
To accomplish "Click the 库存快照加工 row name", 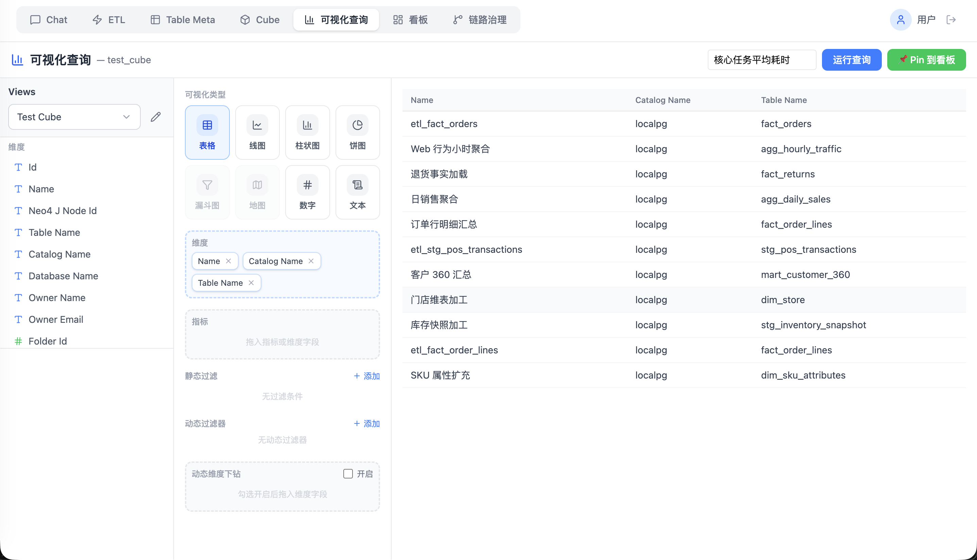I will point(439,325).
